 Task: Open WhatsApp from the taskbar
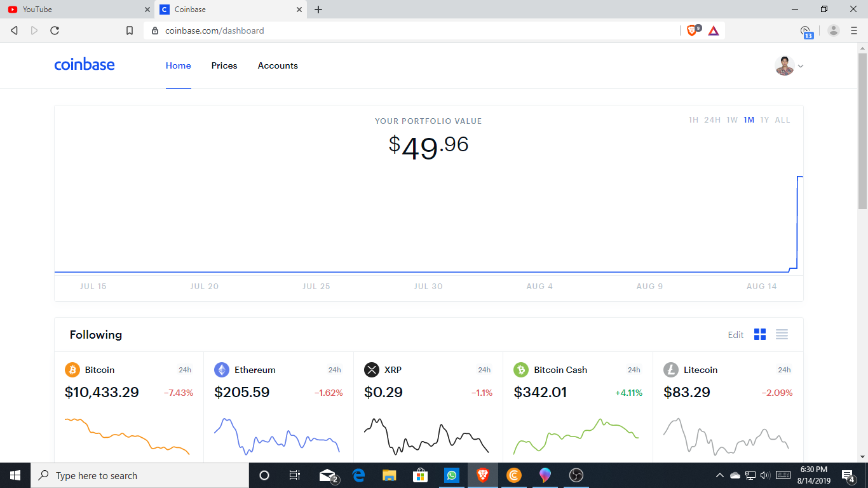point(452,475)
